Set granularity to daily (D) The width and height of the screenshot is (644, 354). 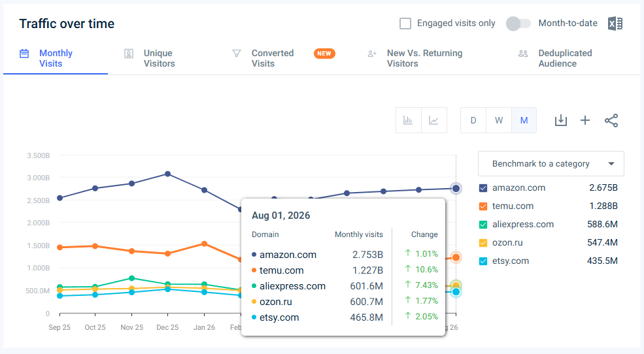coord(473,120)
